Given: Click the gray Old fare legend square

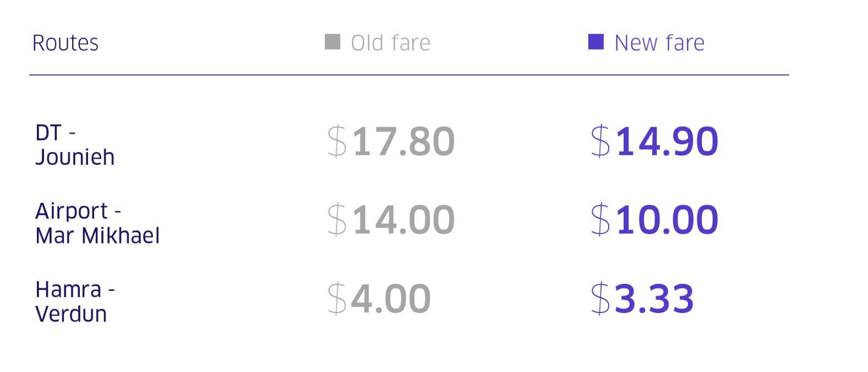Looking at the screenshot, I should click(x=332, y=42).
